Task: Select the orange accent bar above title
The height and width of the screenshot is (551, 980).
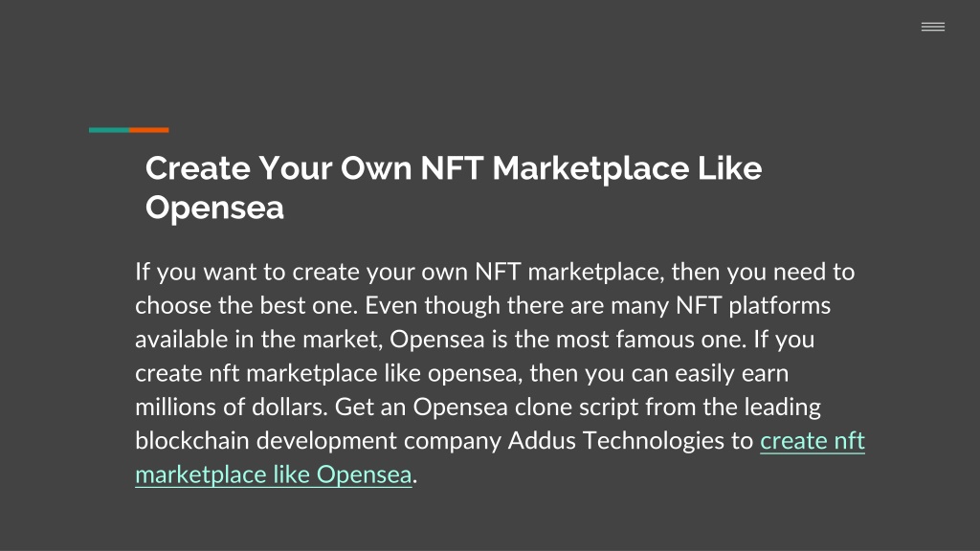Action: tap(148, 130)
